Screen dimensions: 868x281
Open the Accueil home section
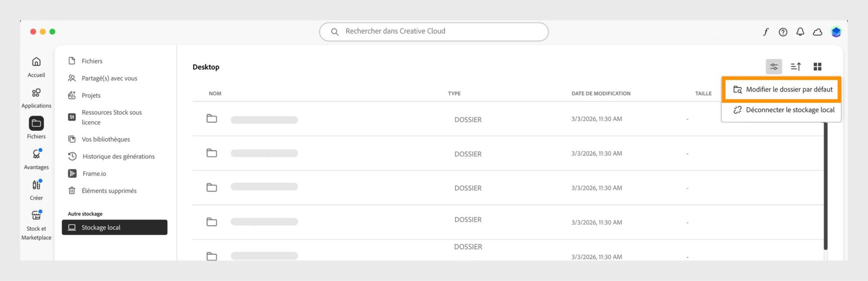(36, 67)
